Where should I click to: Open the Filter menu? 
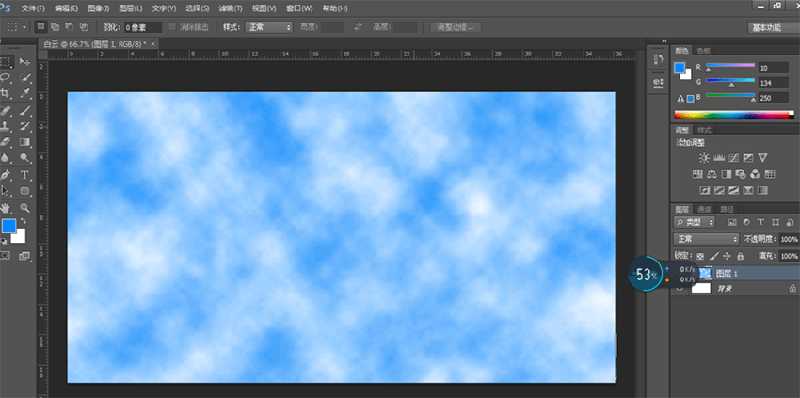click(230, 9)
